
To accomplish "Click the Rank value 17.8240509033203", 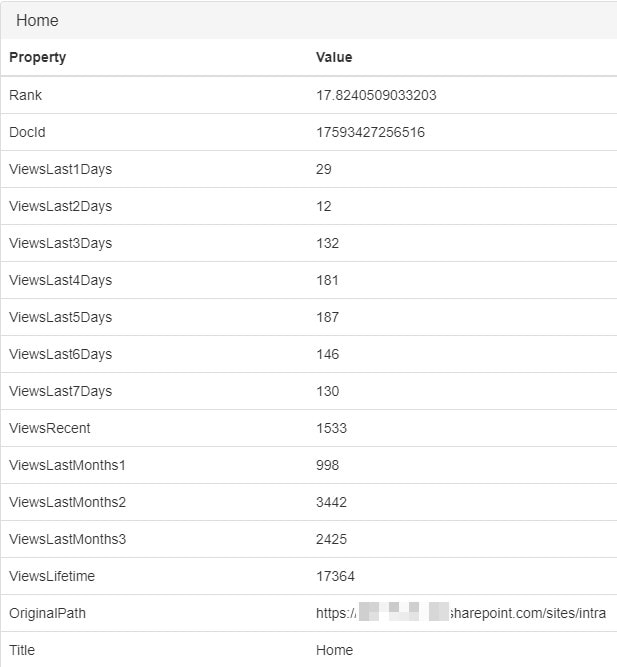I will (376, 95).
